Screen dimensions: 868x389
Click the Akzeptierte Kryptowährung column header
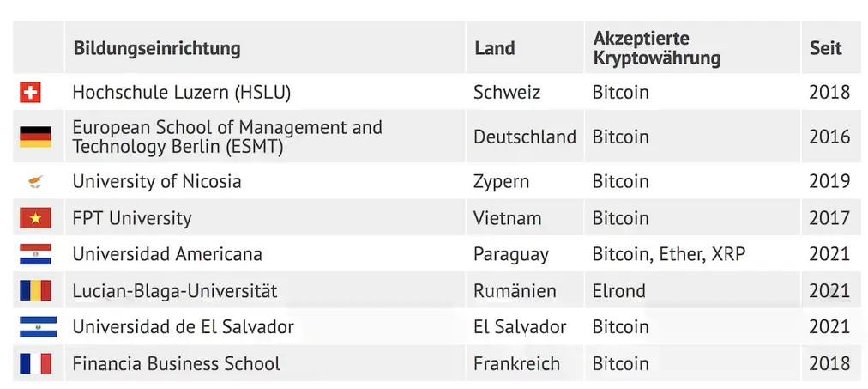[x=656, y=48]
